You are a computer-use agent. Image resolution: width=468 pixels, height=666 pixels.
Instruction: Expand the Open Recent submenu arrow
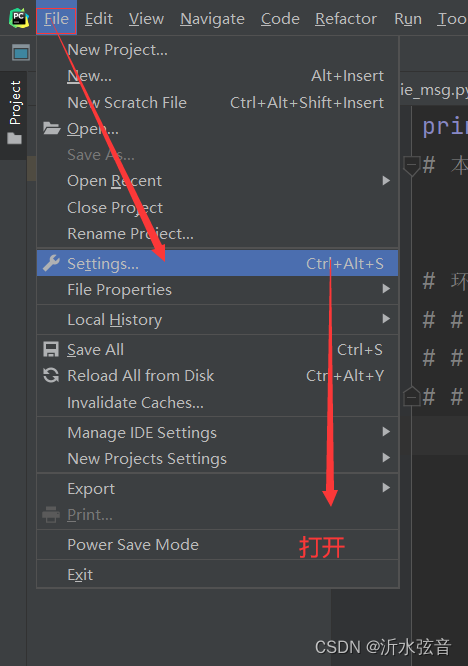(x=386, y=181)
